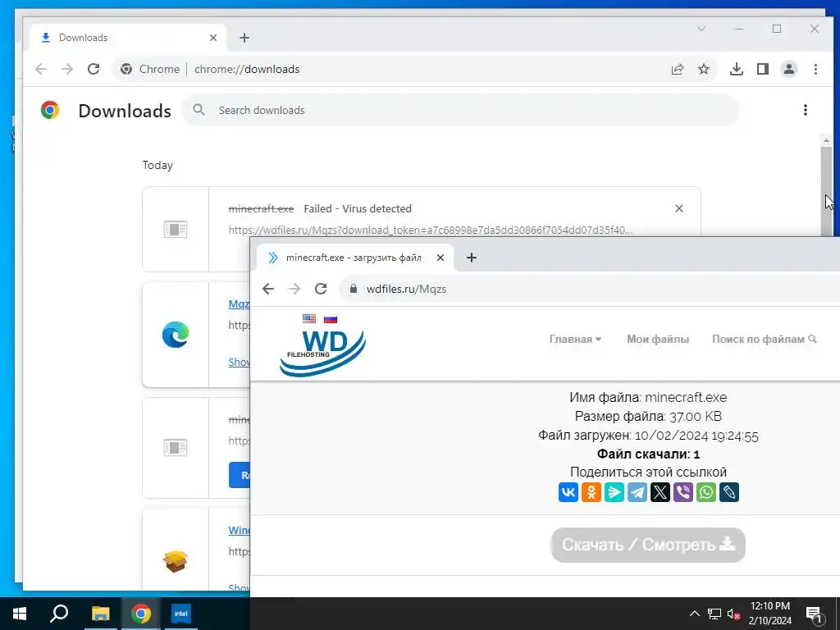Open Поиск по файлам search link
840x630 pixels.
pos(764,339)
